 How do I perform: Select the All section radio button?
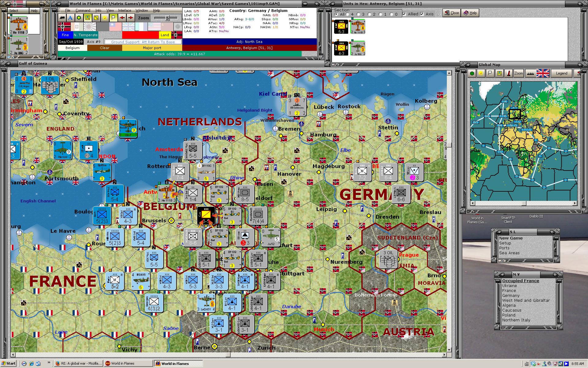pyautogui.click(x=337, y=14)
